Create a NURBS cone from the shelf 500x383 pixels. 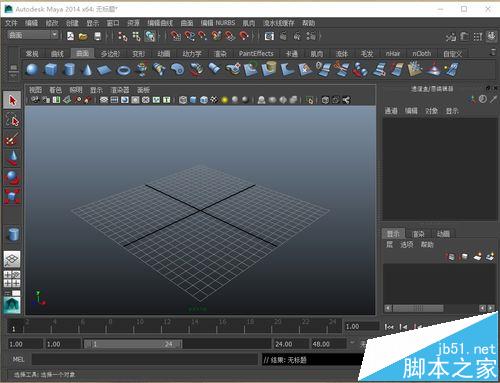[x=87, y=69]
